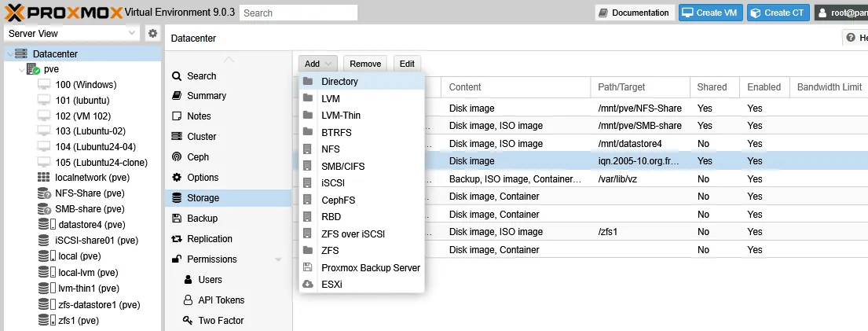Viewport: 868px width, 331px height.
Task: Sort by the Content column header
Action: 516,87
